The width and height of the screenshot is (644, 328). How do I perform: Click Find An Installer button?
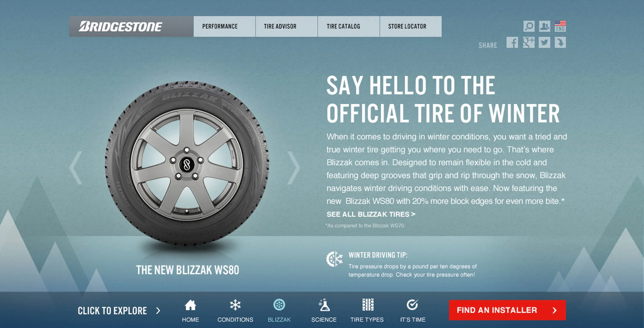click(507, 310)
